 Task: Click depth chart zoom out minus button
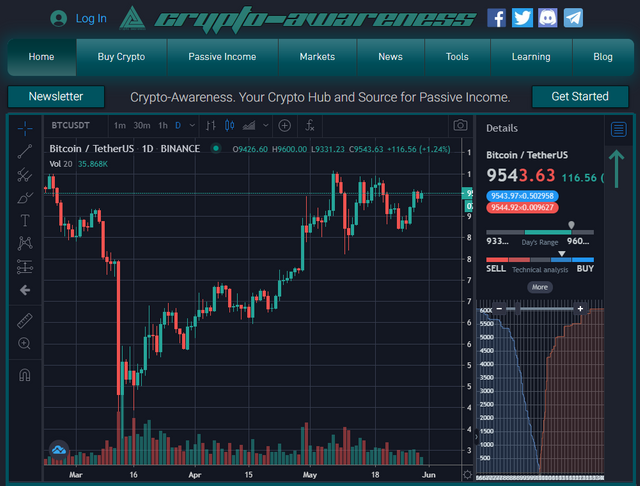pyautogui.click(x=499, y=309)
